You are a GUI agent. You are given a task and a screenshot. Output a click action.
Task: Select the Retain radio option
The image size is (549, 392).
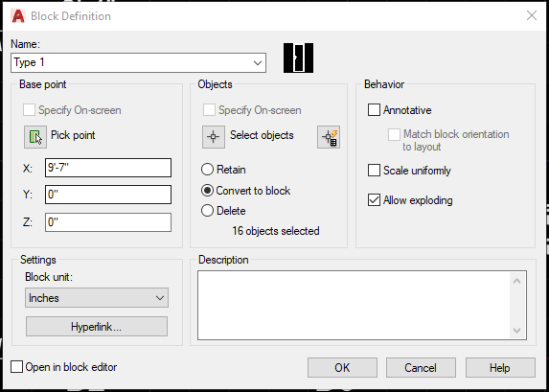[207, 170]
